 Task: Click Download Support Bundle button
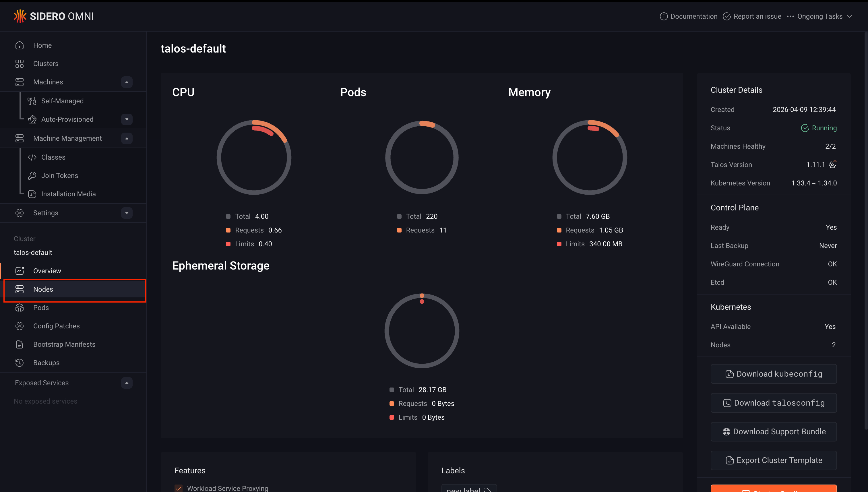773,431
